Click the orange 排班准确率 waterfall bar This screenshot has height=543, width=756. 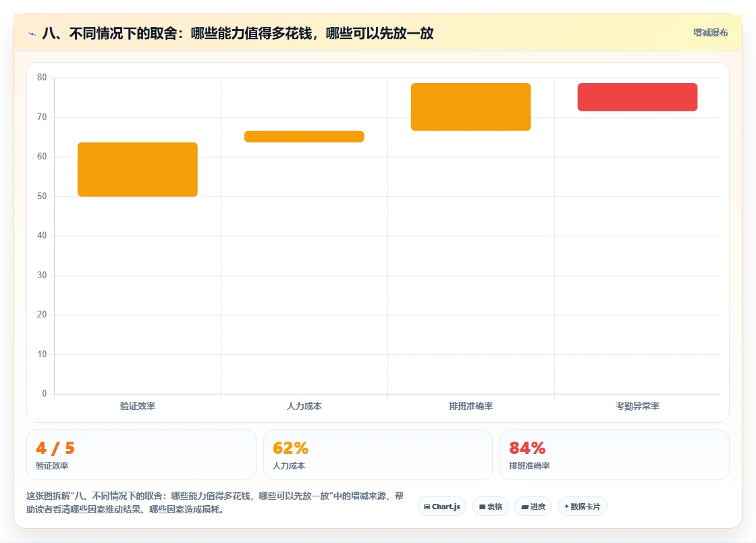[x=470, y=107]
